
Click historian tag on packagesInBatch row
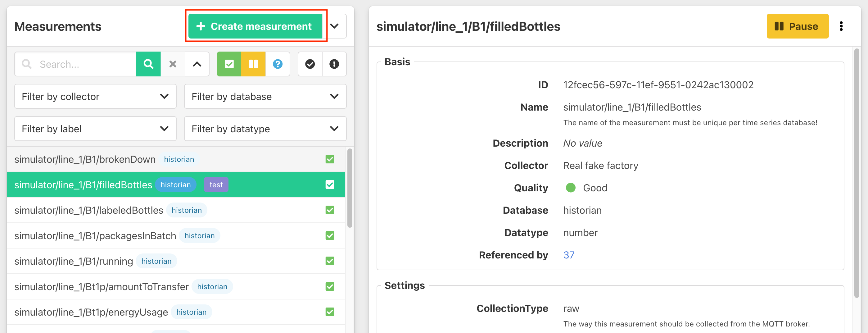(x=200, y=235)
